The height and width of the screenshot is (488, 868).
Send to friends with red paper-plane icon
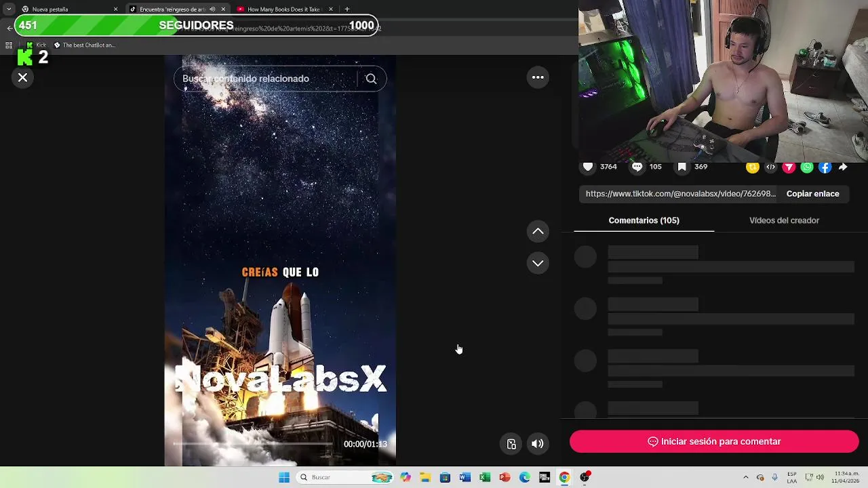coord(789,167)
